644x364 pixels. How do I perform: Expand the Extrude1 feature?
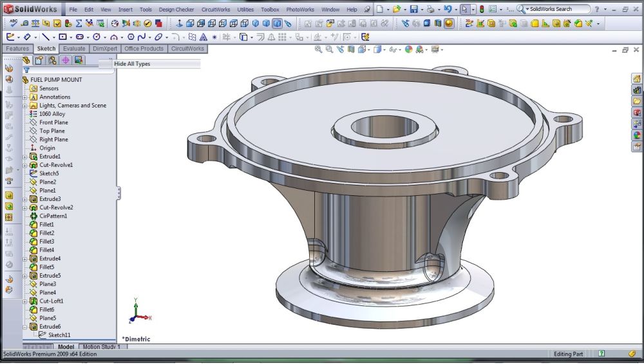pyautogui.click(x=24, y=157)
